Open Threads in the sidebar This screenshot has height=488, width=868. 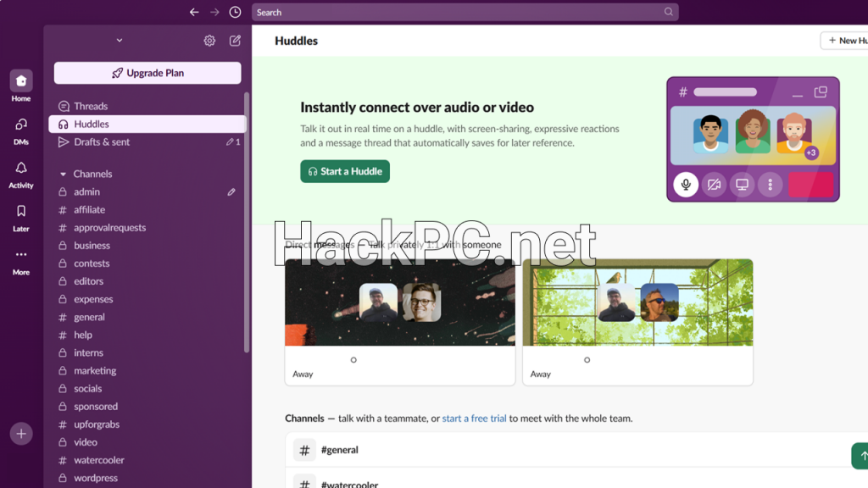(147, 106)
